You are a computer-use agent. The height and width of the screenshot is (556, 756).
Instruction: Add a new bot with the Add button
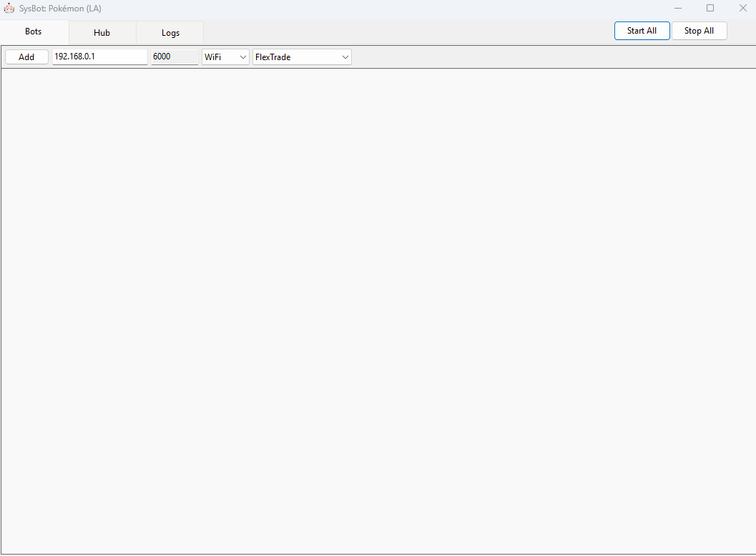[x=26, y=57]
